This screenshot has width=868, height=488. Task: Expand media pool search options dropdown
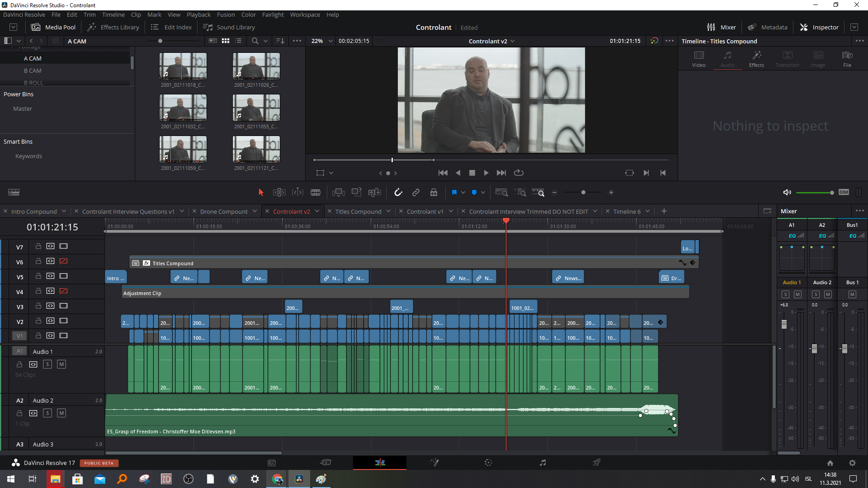(x=265, y=41)
